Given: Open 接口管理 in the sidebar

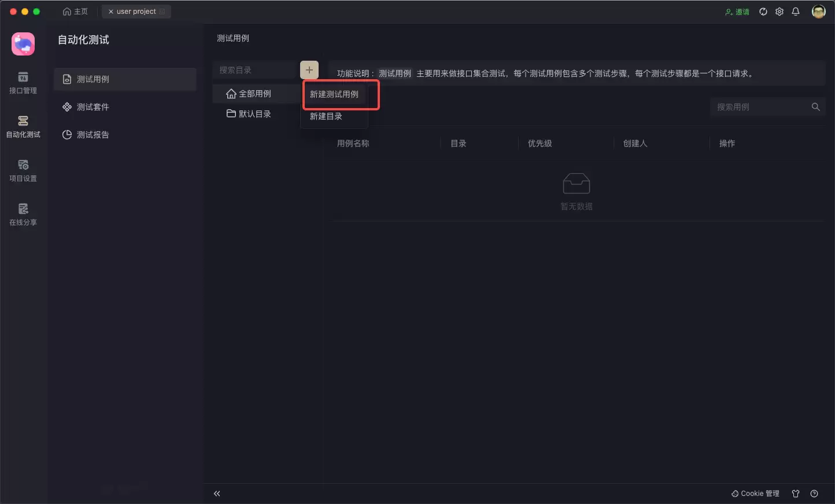Looking at the screenshot, I should (x=23, y=83).
